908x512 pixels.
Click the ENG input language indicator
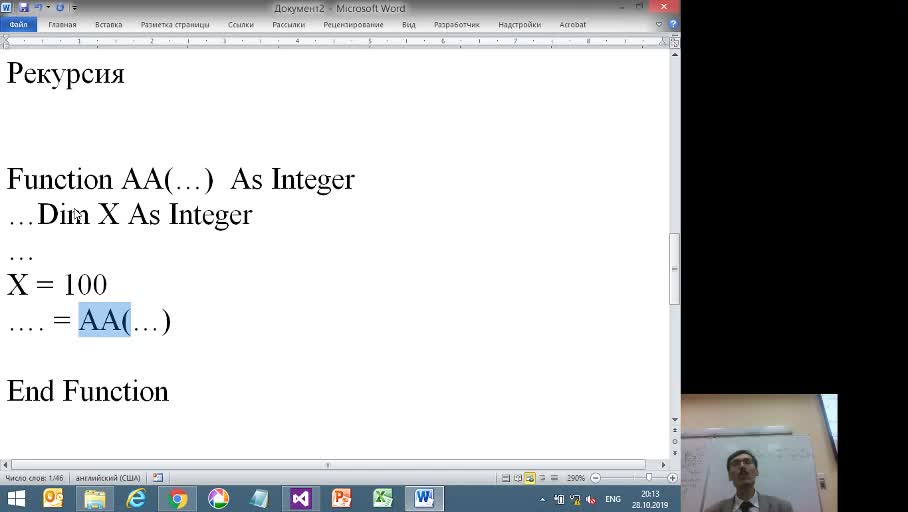click(x=613, y=499)
